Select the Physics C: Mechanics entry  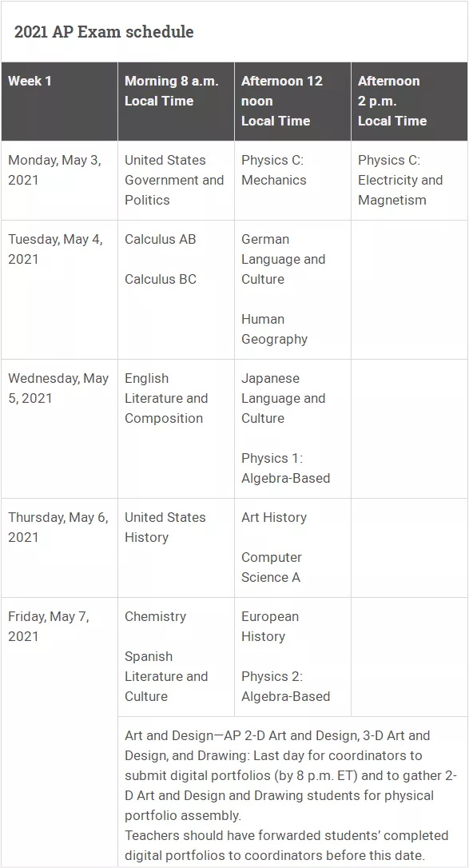(274, 170)
